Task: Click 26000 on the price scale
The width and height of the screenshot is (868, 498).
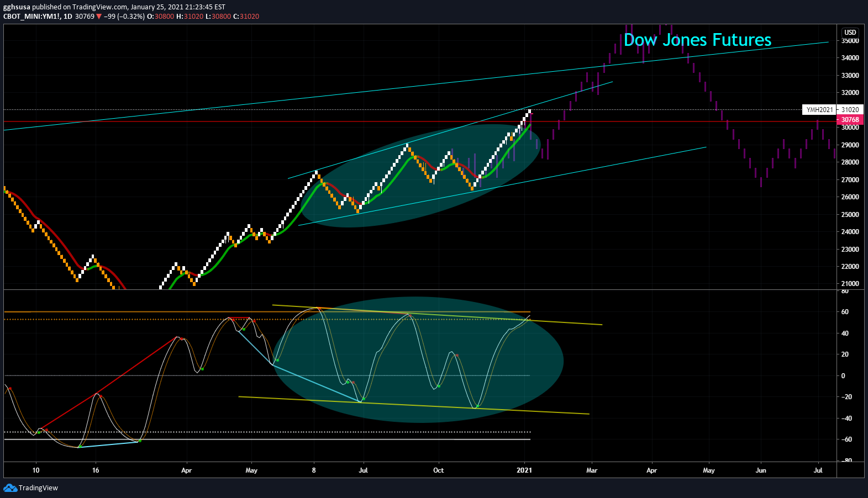Action: pos(850,197)
